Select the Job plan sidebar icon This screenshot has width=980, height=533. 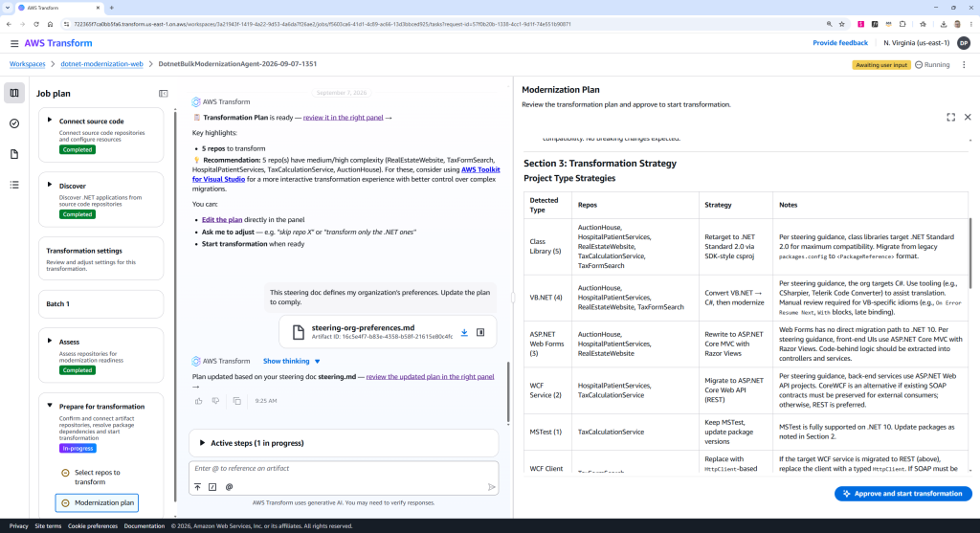tap(14, 93)
